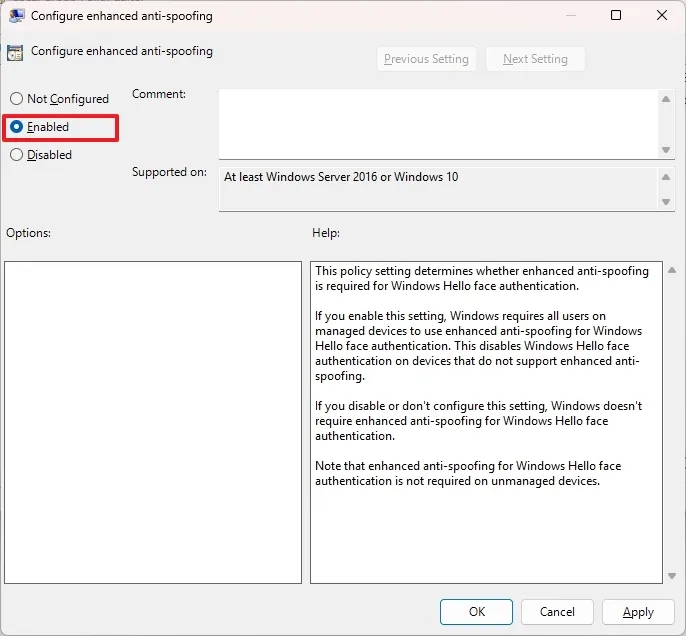Click Help panel scroll down arrow
Image resolution: width=686 pixels, height=636 pixels.
pyautogui.click(x=672, y=576)
